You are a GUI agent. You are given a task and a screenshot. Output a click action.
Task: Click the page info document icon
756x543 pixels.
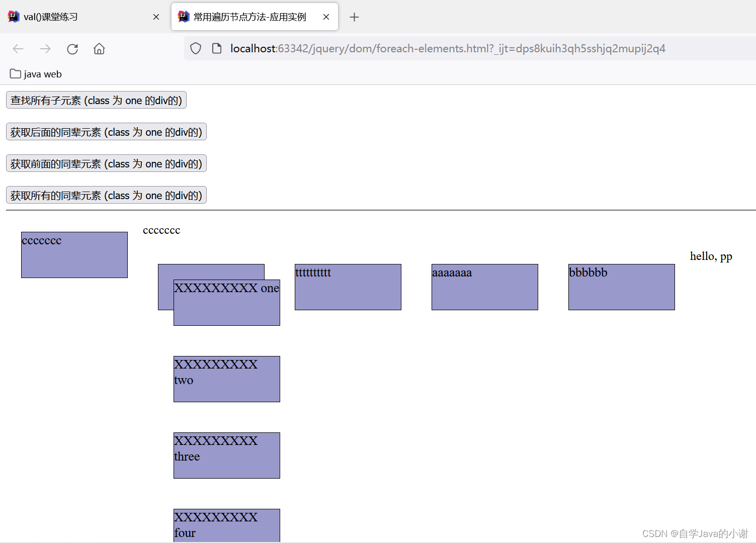pos(217,48)
